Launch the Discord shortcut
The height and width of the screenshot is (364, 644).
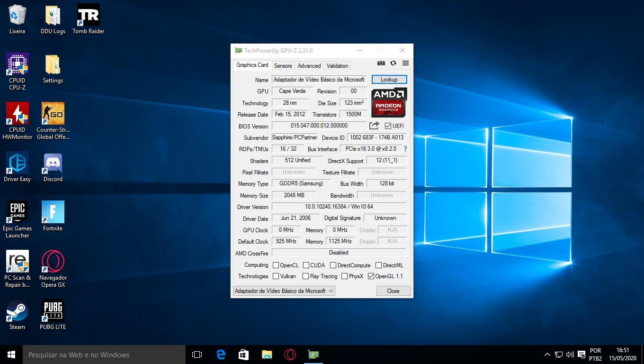[53, 167]
